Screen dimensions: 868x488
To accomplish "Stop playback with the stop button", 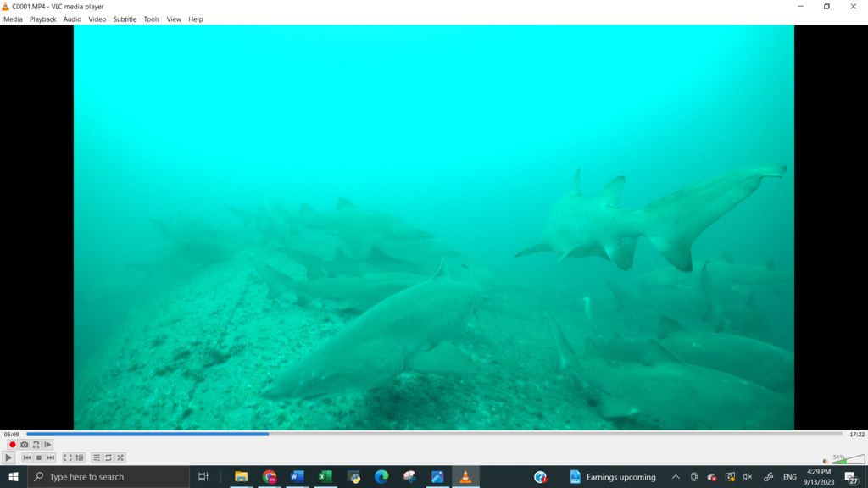I will pyautogui.click(x=39, y=457).
